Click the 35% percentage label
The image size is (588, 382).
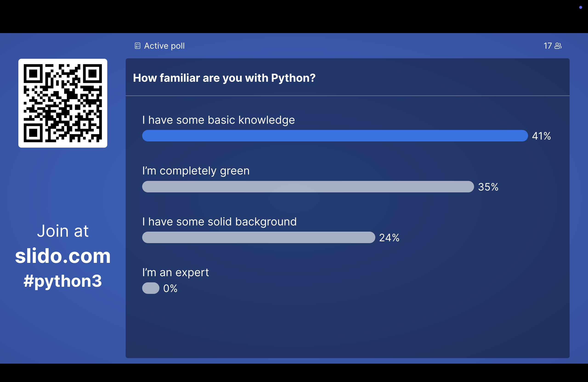(488, 187)
